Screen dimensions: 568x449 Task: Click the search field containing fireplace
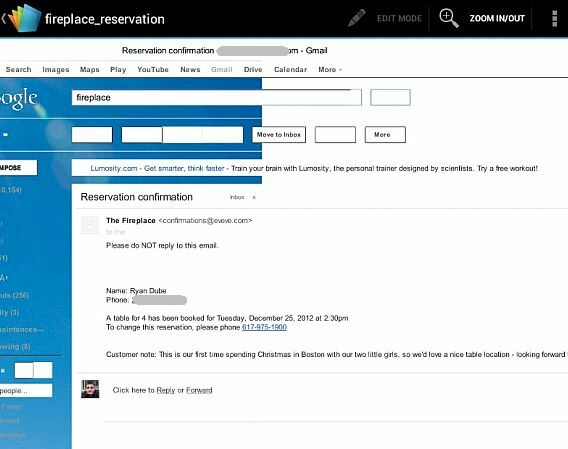pyautogui.click(x=217, y=97)
